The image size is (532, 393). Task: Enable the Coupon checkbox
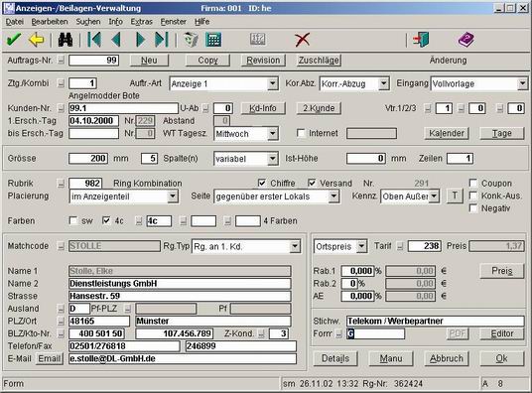tap(473, 183)
